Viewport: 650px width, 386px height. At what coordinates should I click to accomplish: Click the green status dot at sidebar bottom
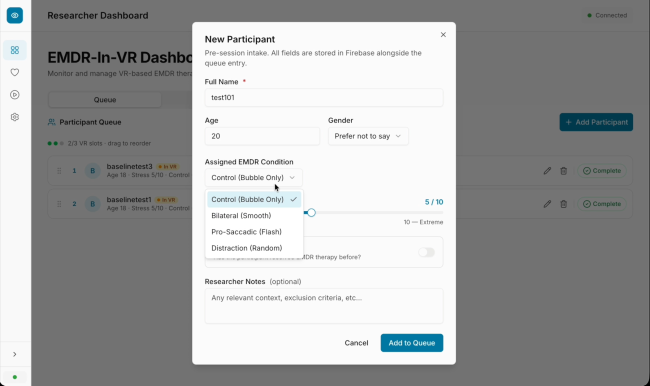pos(15,377)
